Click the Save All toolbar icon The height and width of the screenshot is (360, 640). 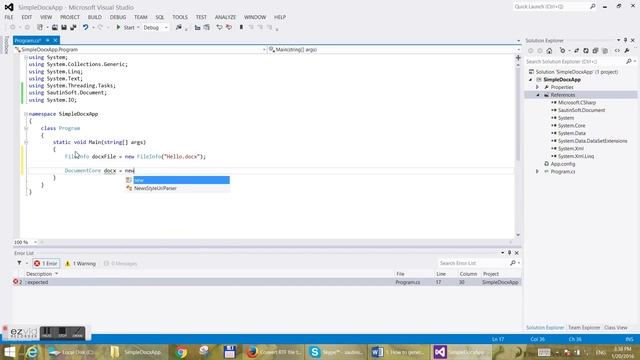click(x=73, y=27)
